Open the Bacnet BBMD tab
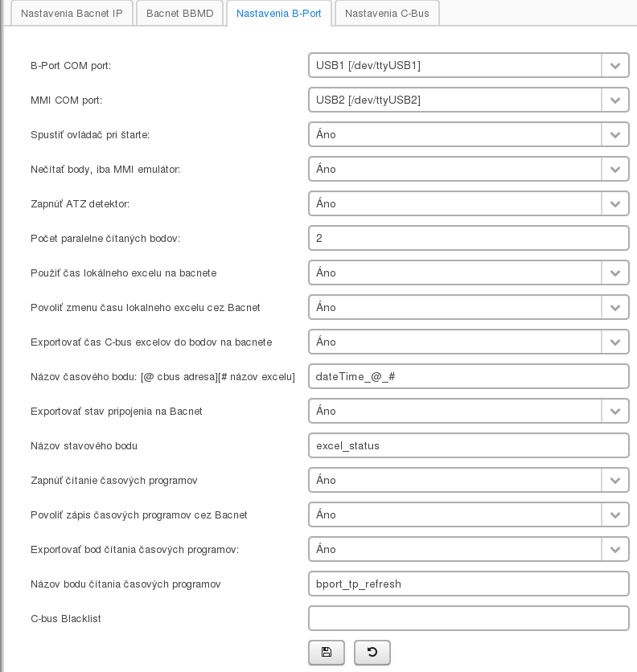 (179, 14)
